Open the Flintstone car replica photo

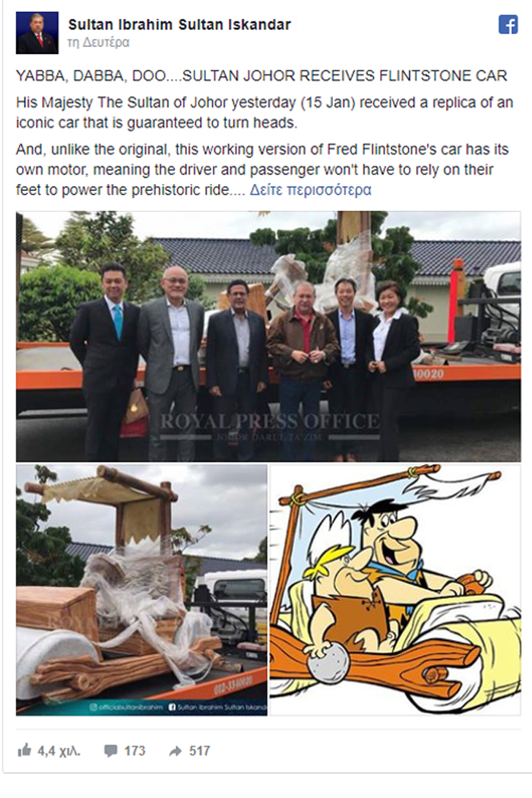coord(141,590)
